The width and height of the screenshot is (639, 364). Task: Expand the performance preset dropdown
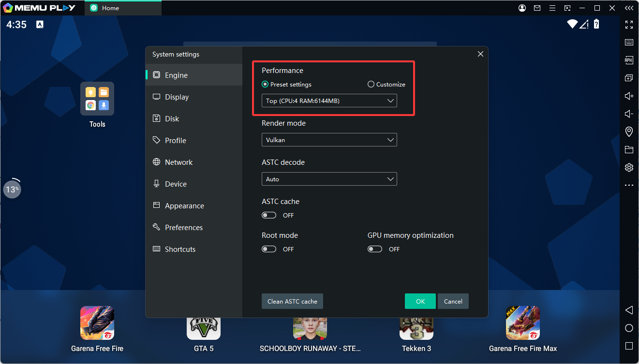pyautogui.click(x=329, y=101)
